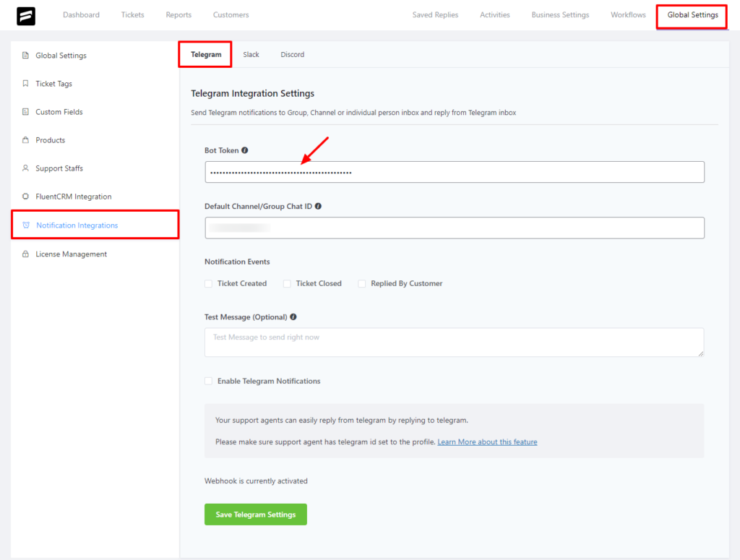
Task: Click the Test Message info icon
Action: tap(293, 317)
